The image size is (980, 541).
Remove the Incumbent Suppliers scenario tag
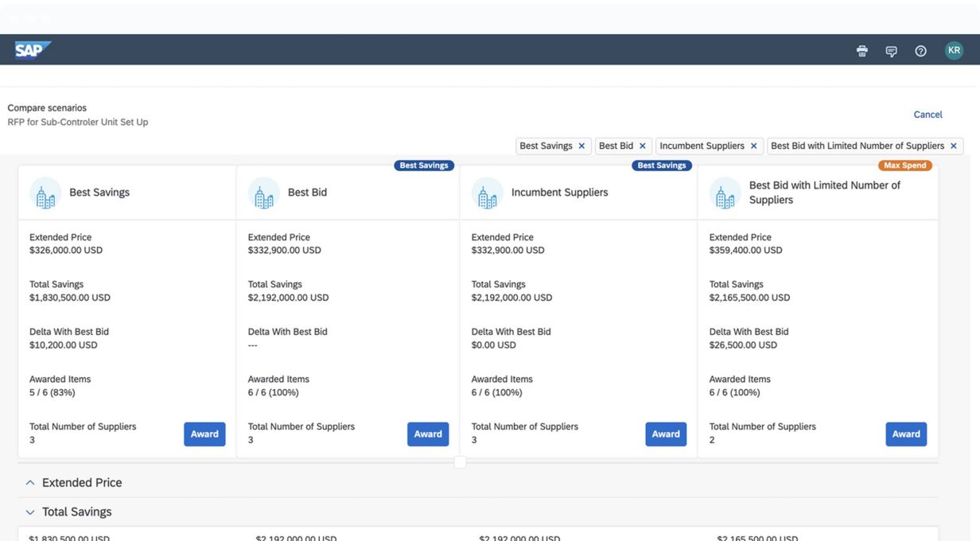(753, 146)
